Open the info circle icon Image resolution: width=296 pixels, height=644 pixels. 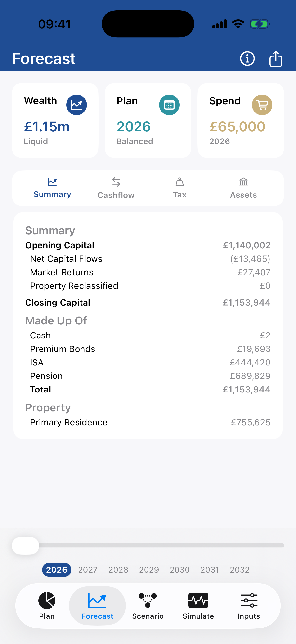[x=247, y=59]
